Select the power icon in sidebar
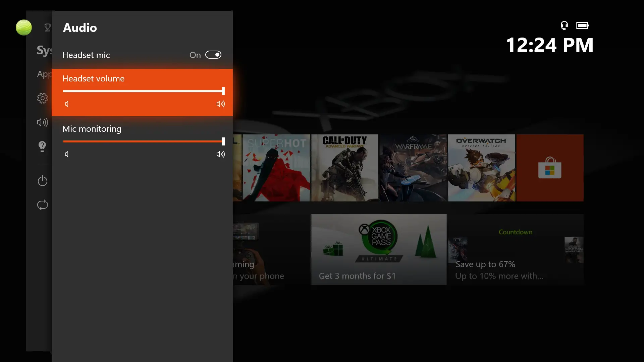 [43, 181]
